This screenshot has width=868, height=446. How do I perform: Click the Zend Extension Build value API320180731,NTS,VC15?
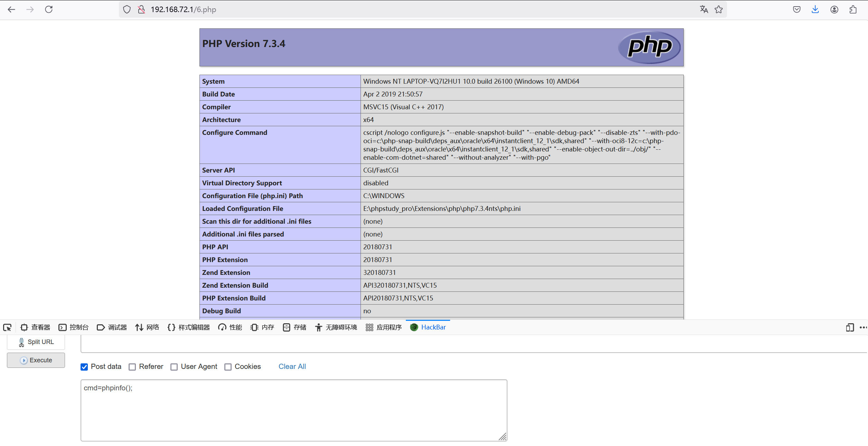coord(400,285)
